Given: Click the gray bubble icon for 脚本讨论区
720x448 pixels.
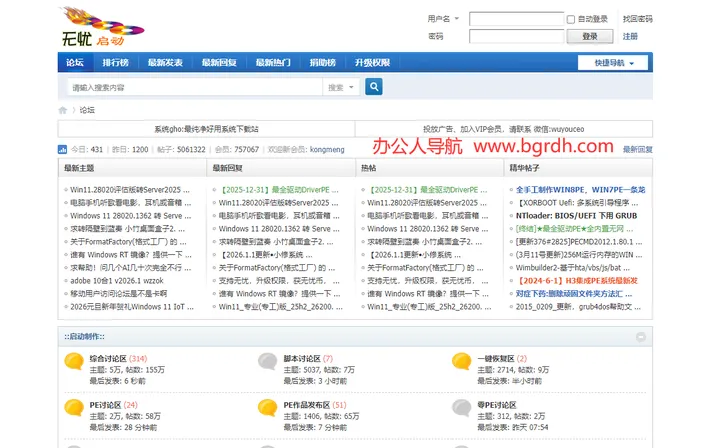Looking at the screenshot, I should tap(268, 362).
